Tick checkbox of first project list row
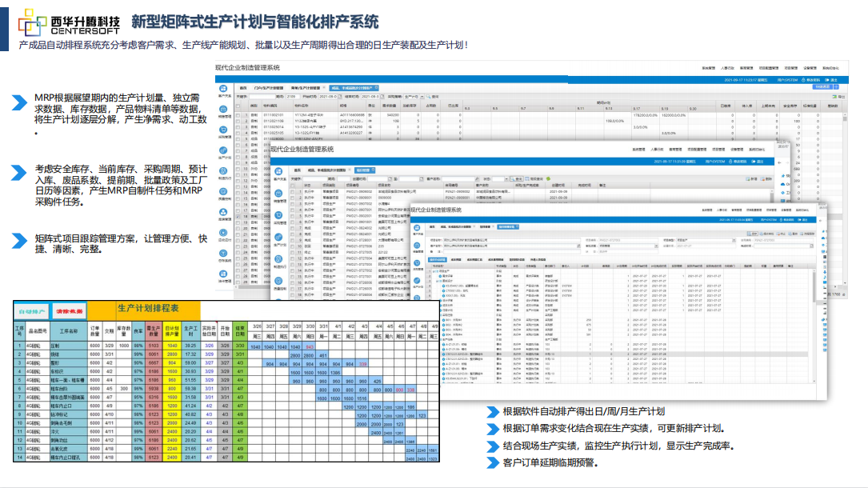Screen dimensions: 868x488 tap(292, 192)
